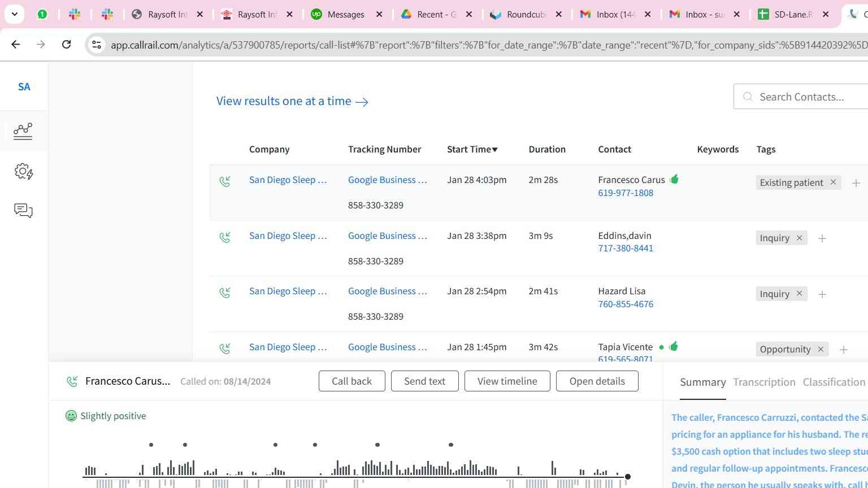
Task: Click the search magnifier icon in Search Contacts
Action: point(748,97)
